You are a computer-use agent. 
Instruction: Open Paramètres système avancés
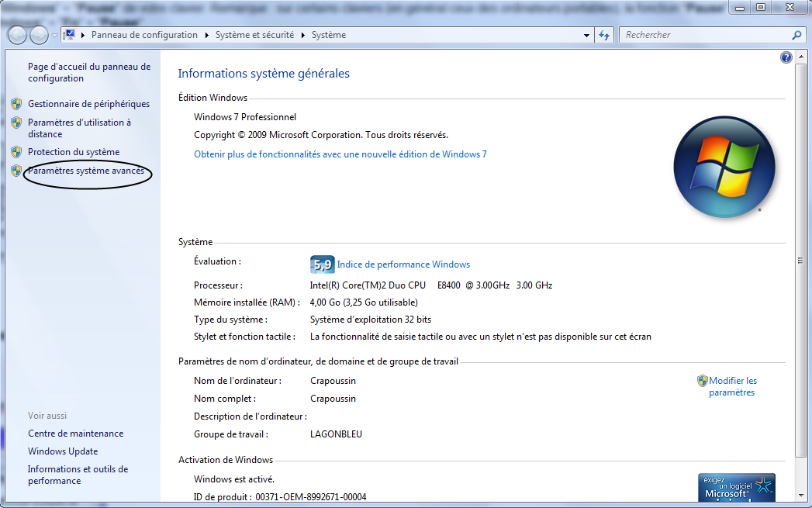[x=86, y=171]
